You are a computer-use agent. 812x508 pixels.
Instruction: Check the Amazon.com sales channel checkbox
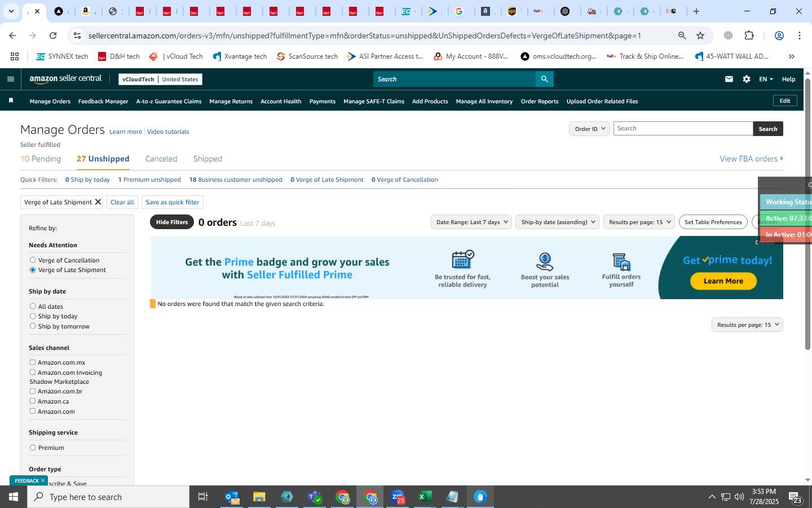33,411
